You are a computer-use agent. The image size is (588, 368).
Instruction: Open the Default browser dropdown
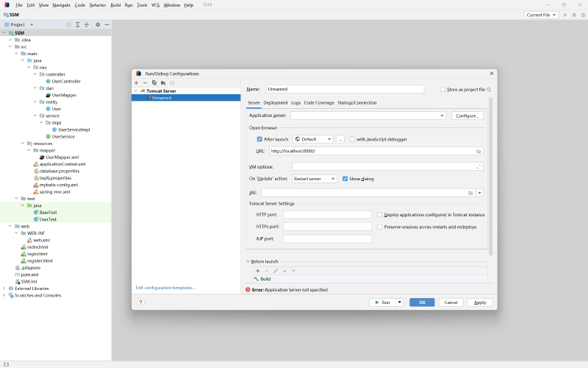(x=313, y=139)
